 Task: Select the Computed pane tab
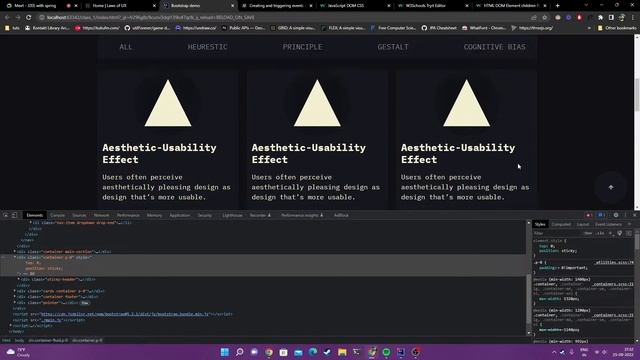tap(561, 224)
